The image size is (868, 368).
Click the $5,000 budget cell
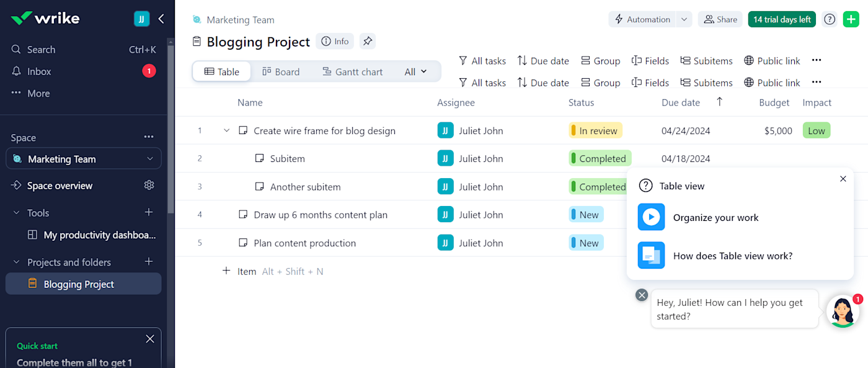778,131
